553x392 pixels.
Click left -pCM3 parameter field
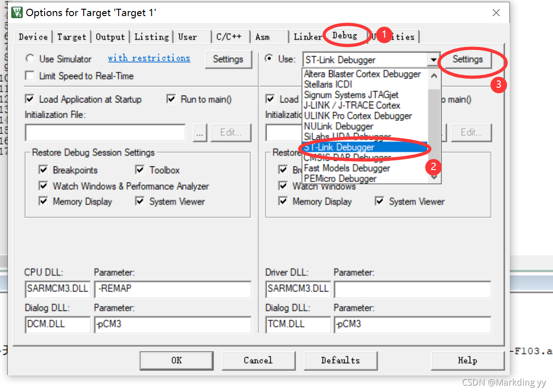172,324
